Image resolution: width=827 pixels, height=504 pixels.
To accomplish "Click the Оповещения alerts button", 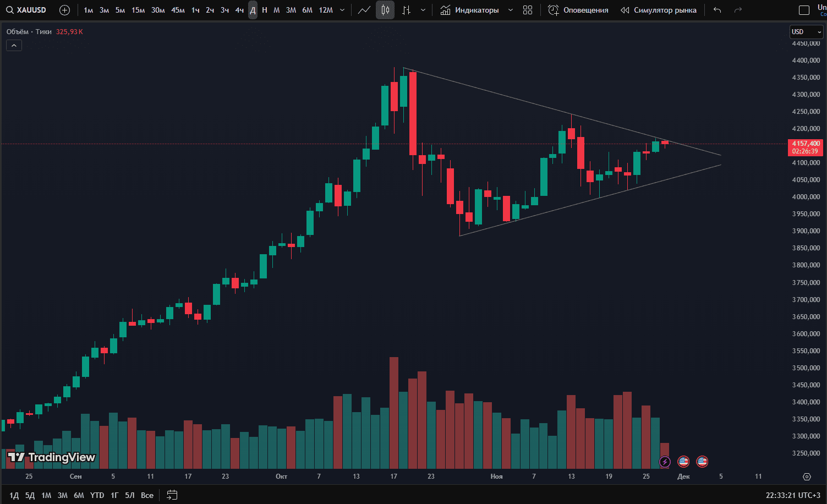I will pyautogui.click(x=578, y=10).
